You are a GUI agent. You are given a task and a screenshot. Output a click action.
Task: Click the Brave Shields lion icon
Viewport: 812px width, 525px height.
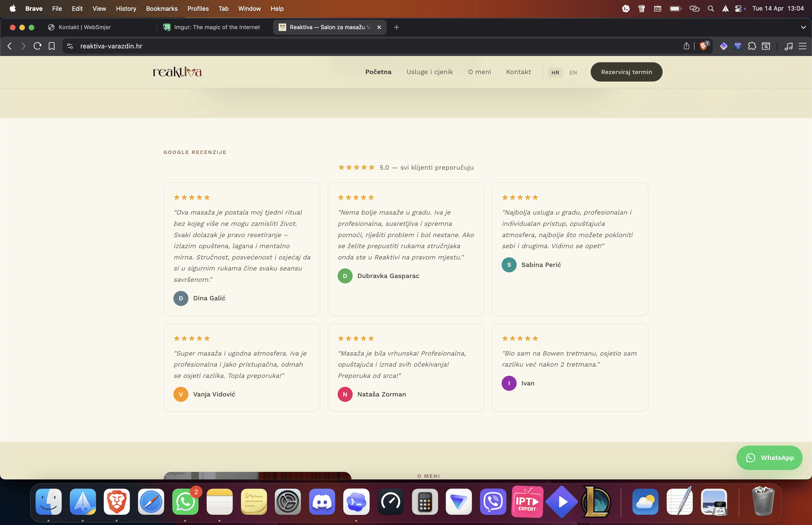click(x=703, y=46)
